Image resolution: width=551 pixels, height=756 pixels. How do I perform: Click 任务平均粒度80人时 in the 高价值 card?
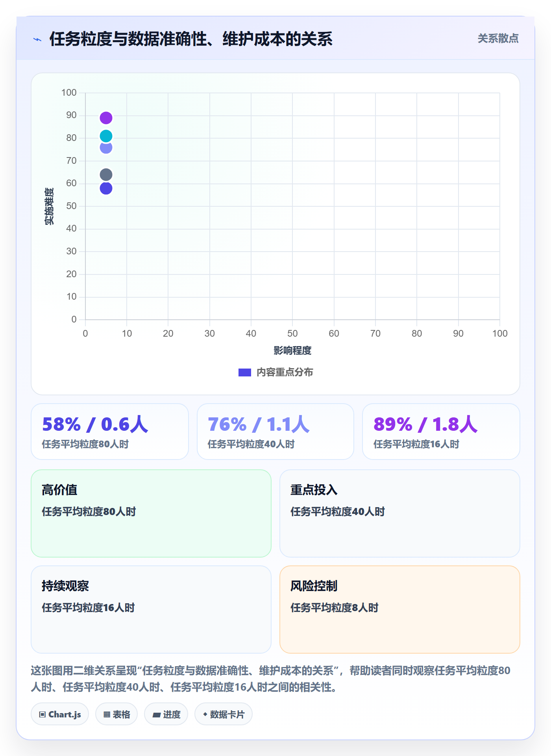point(89,512)
